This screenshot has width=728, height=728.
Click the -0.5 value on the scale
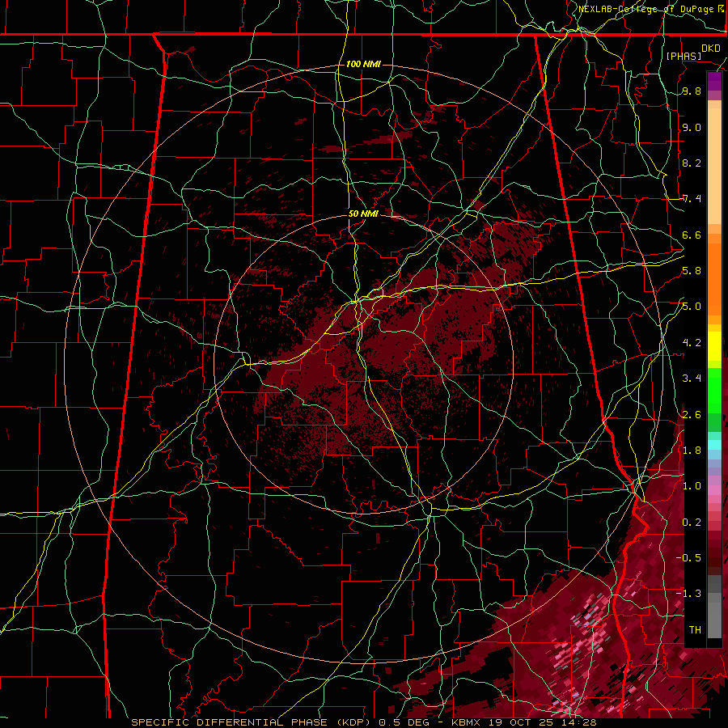click(x=688, y=558)
